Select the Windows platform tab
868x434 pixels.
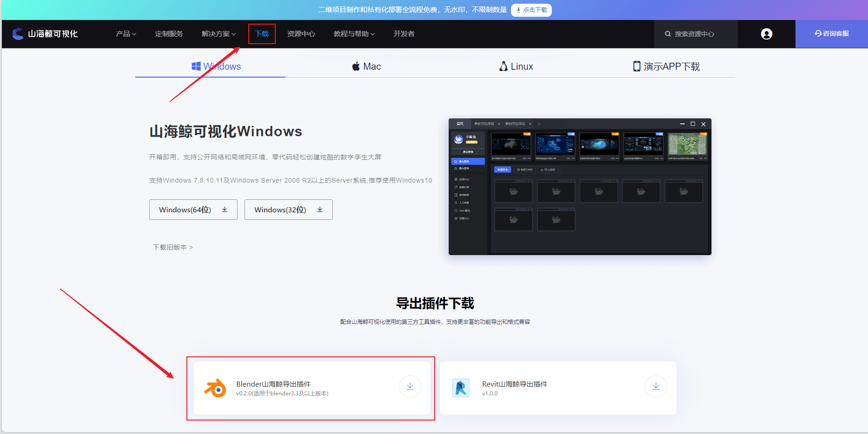point(216,66)
